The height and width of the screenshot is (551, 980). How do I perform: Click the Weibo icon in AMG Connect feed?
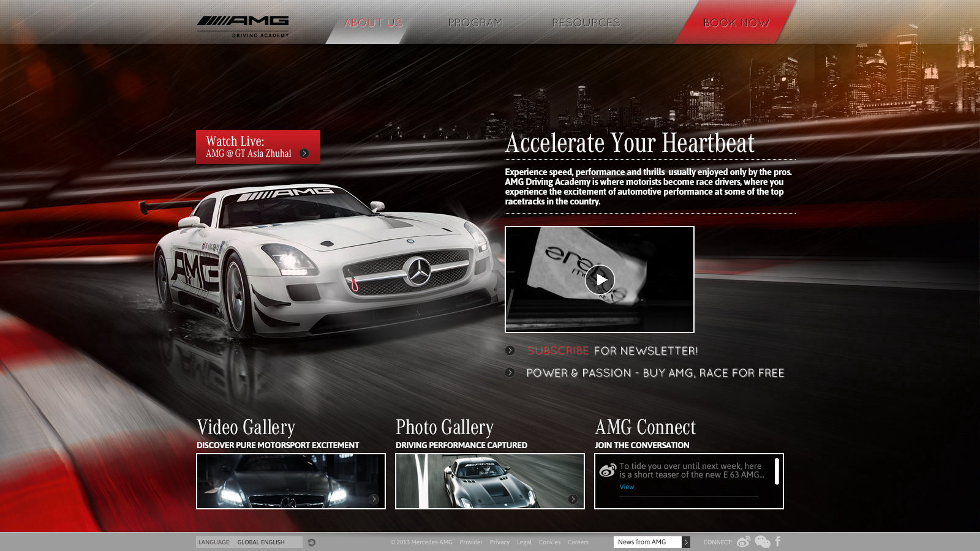(x=608, y=470)
